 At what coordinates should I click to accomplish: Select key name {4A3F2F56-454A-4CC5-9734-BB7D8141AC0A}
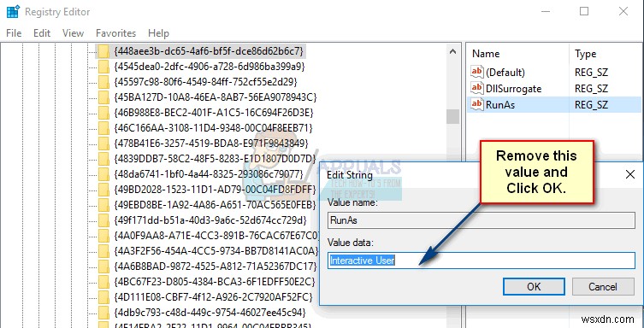click(216, 250)
